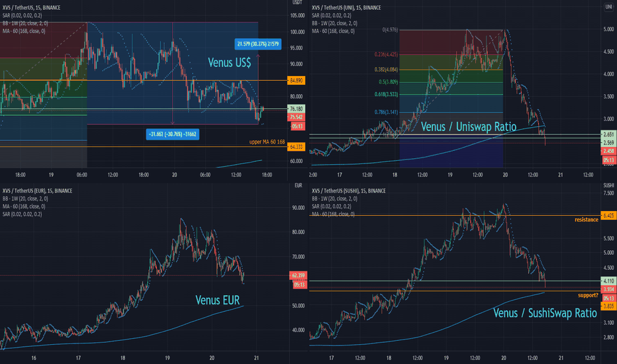Select the 'resistance' annotation text
617x364 pixels.
coord(587,220)
